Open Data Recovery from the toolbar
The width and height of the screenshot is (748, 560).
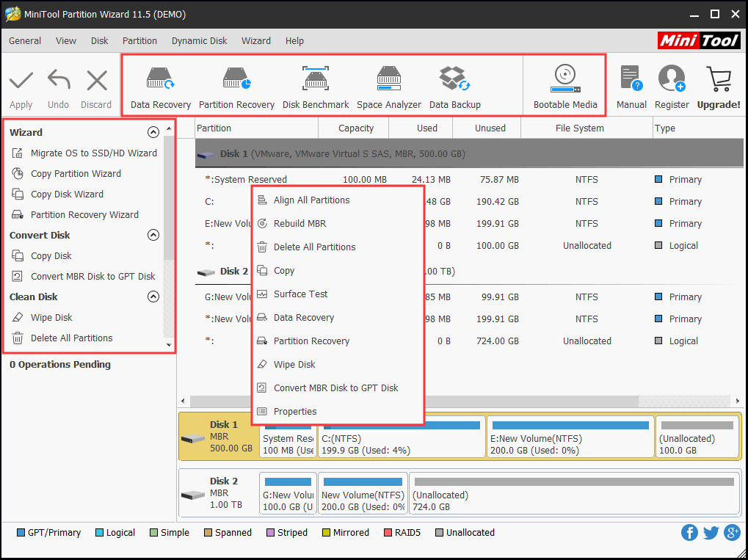tap(161, 87)
